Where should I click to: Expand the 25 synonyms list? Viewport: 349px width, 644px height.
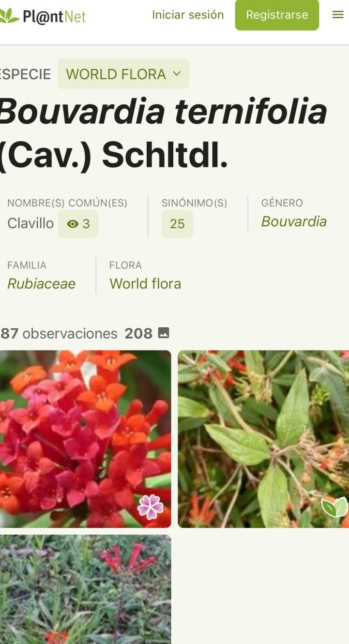tap(177, 224)
